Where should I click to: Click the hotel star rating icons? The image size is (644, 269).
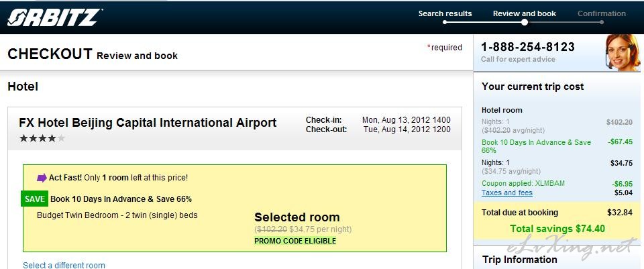[x=42, y=138]
